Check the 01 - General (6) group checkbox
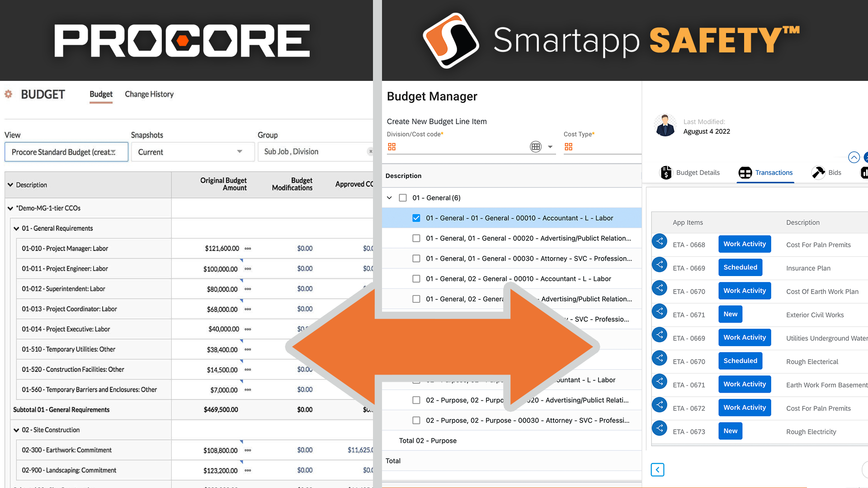868x488 pixels. [x=403, y=198]
